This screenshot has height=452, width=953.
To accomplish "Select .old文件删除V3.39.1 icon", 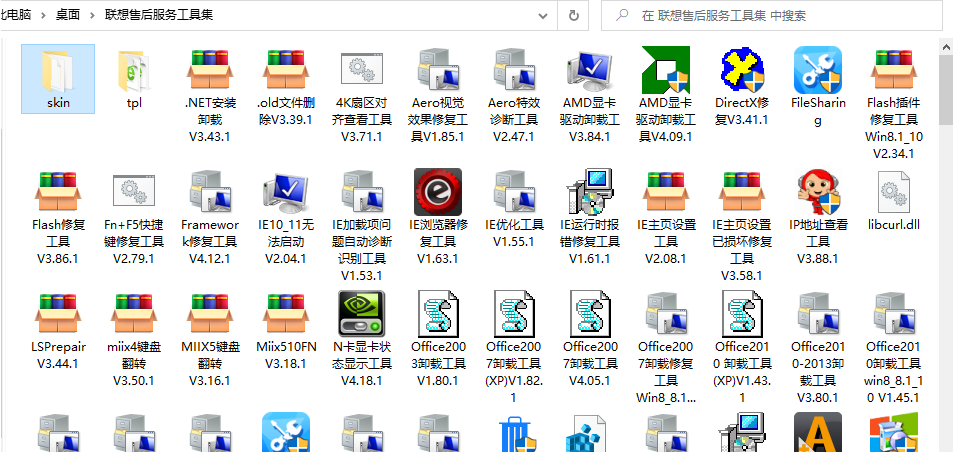I will tap(286, 70).
